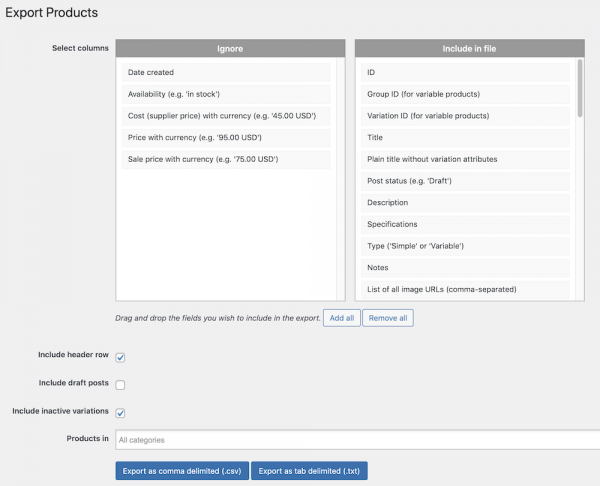Export as comma delimited (.csv)
Viewport: 600px width, 486px height.
click(182, 470)
